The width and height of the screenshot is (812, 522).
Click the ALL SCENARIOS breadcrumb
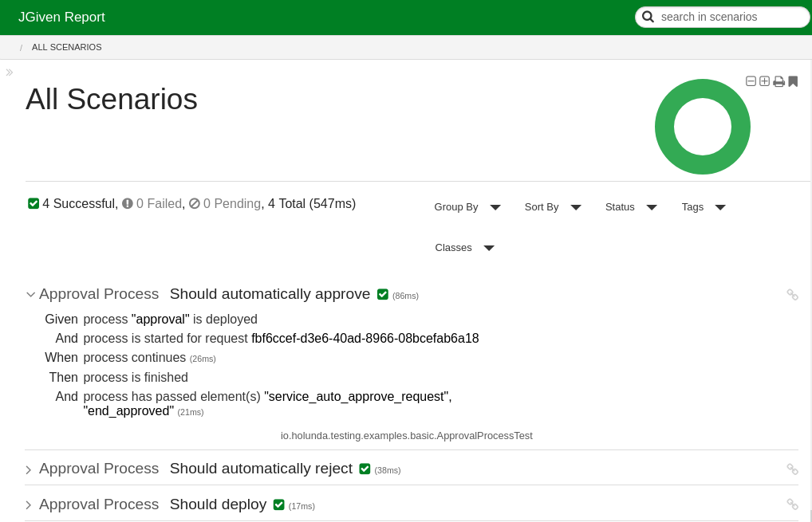pos(66,47)
